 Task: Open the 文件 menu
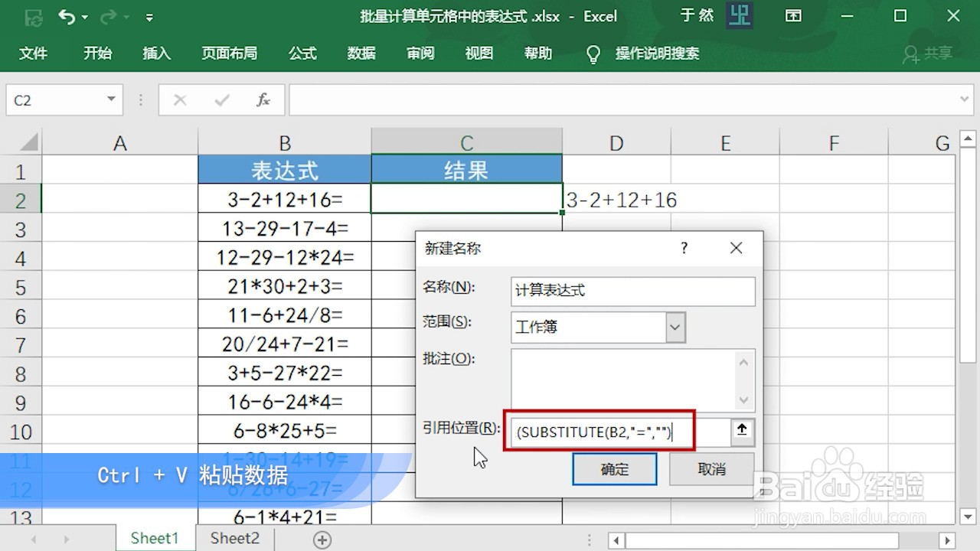click(34, 54)
